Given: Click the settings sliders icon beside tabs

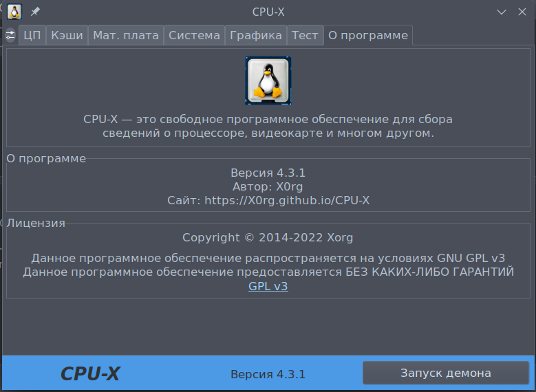Looking at the screenshot, I should (10, 35).
